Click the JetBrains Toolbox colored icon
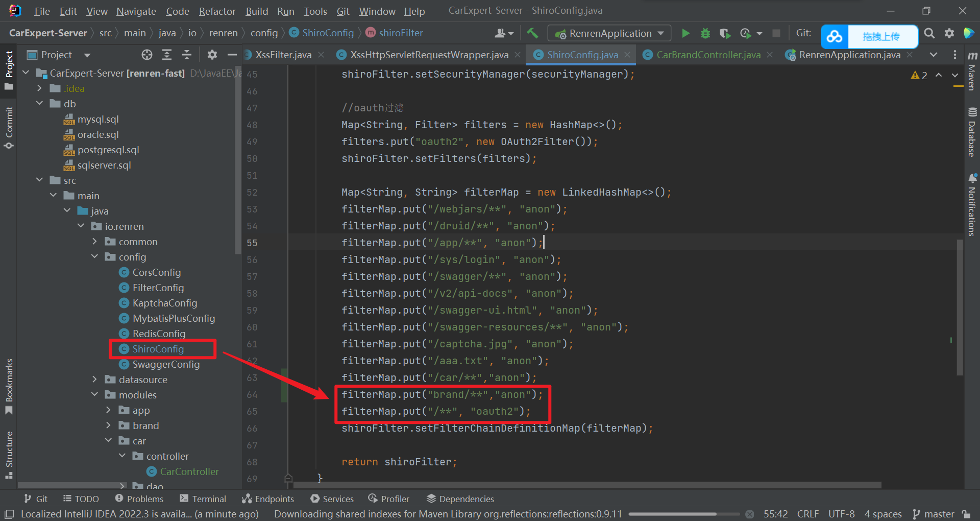Screen dimensions: 980x521 pos(968,33)
